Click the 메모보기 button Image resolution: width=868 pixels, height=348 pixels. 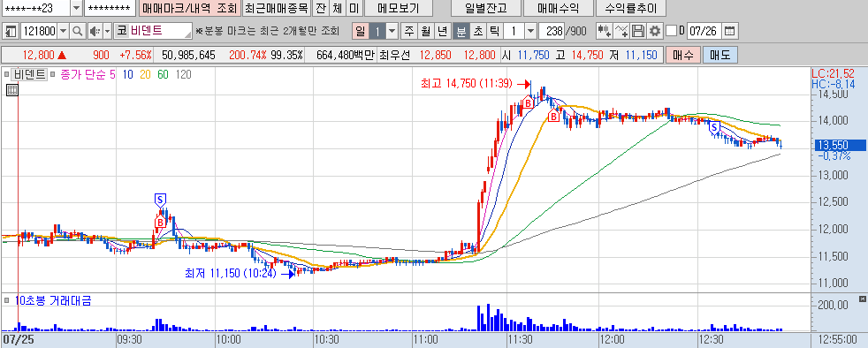399,8
